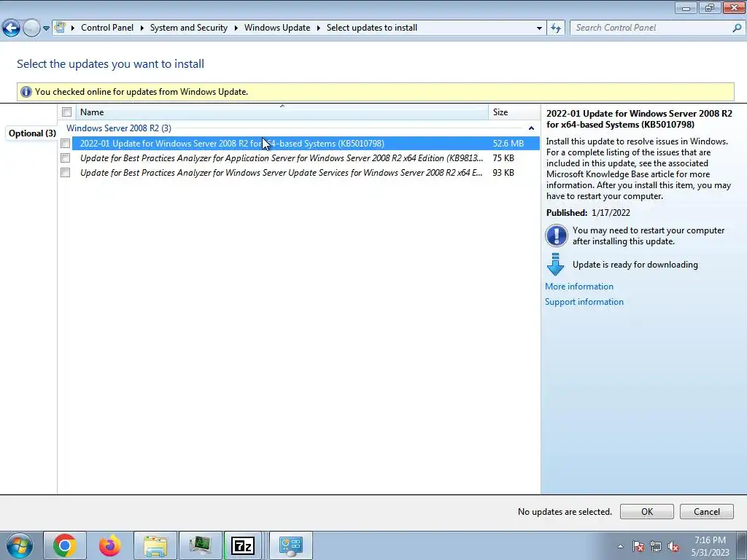Image resolution: width=747 pixels, height=560 pixels.
Task: Open 7-Zip from the taskbar
Action: pyautogui.click(x=243, y=545)
